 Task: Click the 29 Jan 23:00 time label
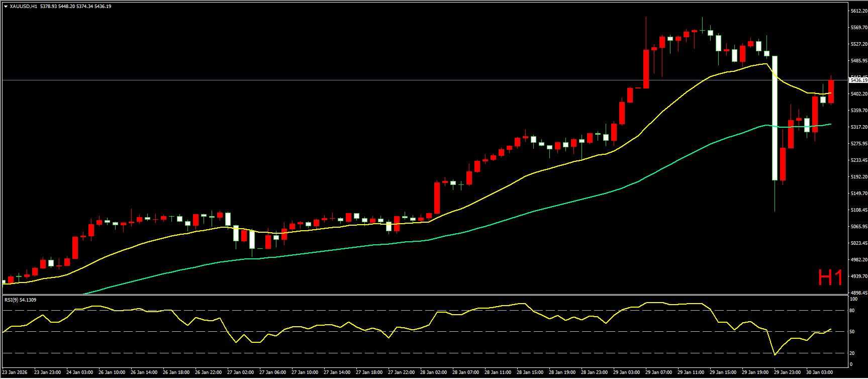[x=787, y=372]
